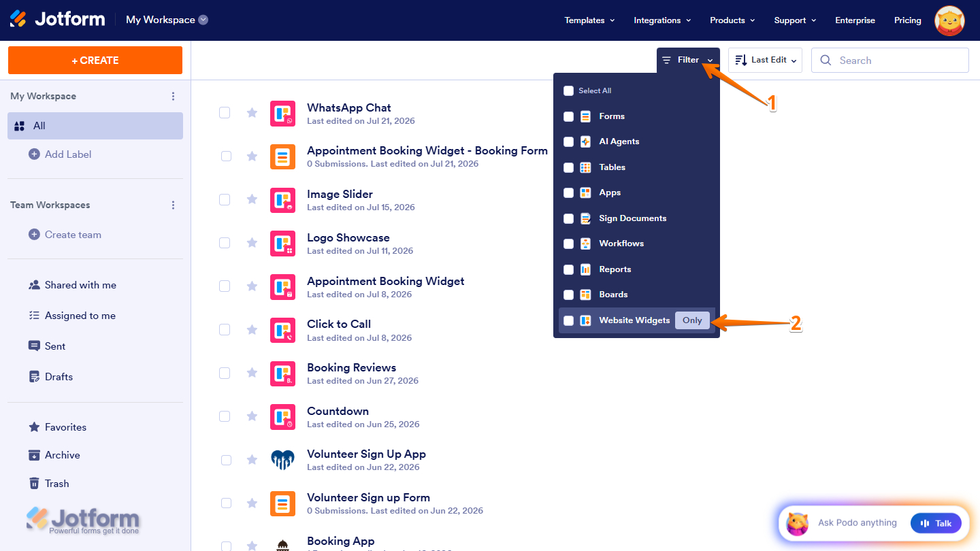The height and width of the screenshot is (551, 980).
Task: Open the Enterprise link
Action: tap(855, 20)
